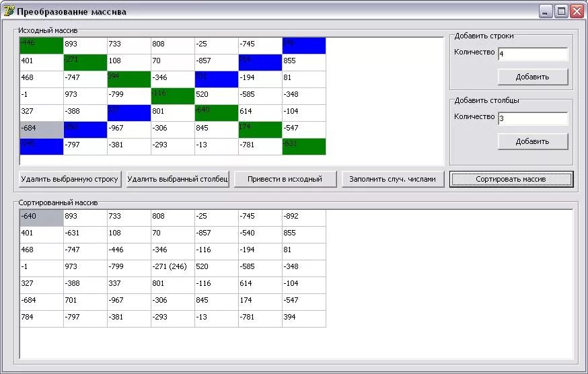
Task: Click Добавить under Добавить строки
Action: pyautogui.click(x=533, y=77)
